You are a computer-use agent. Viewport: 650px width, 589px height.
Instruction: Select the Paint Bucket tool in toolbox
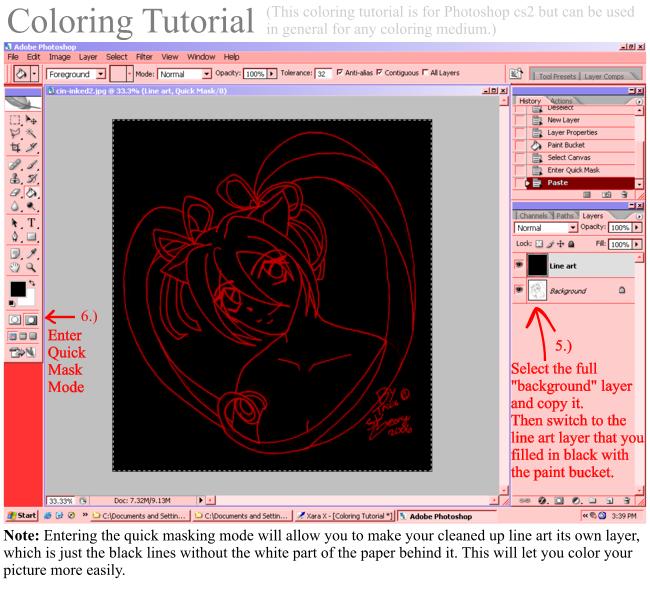[31, 192]
